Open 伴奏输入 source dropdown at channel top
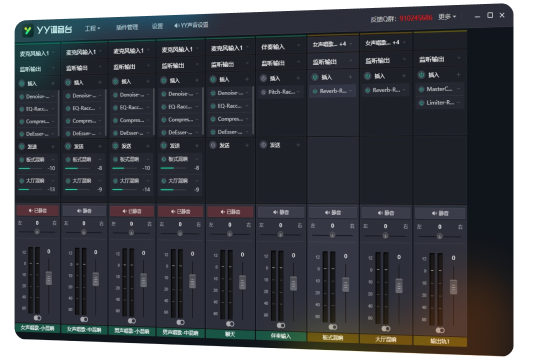Screen dimensions: 540x360 (281, 47)
